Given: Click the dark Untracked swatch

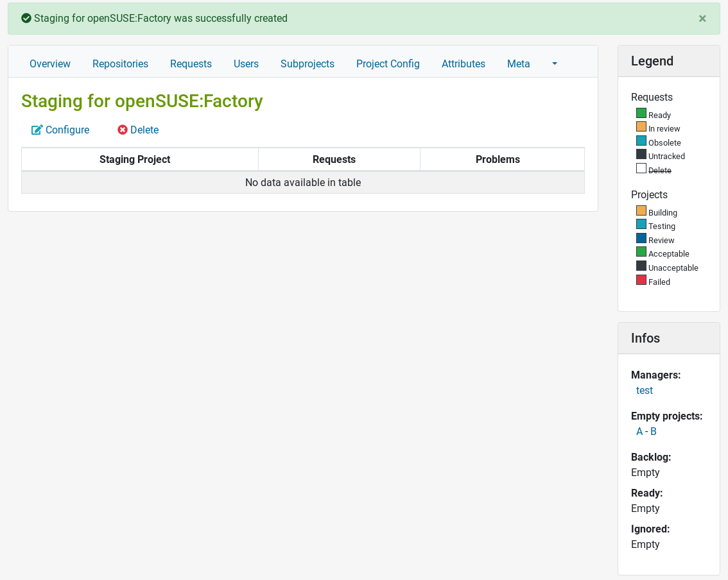Looking at the screenshot, I should tap(641, 154).
